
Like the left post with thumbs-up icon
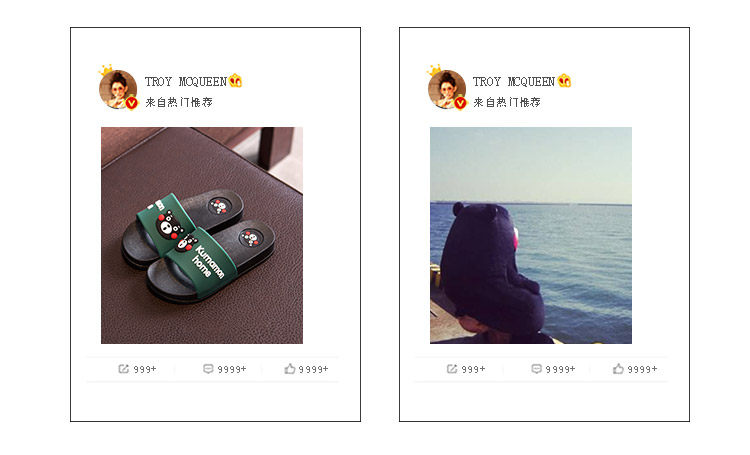[290, 368]
